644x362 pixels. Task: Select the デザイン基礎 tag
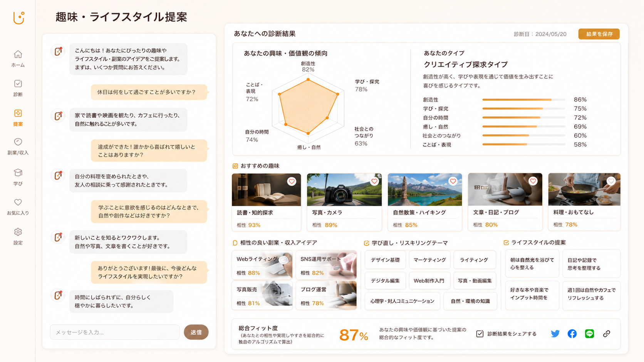coord(385,260)
